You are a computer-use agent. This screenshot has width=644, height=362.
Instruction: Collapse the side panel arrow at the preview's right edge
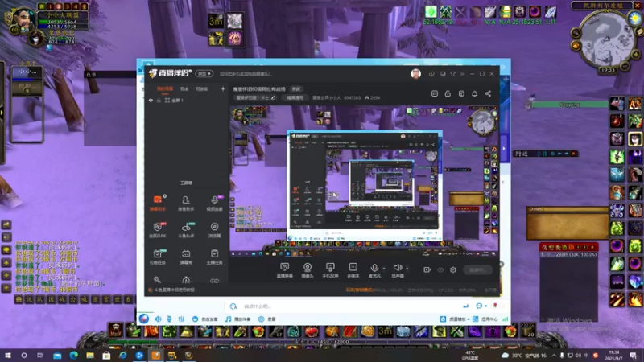point(504,149)
